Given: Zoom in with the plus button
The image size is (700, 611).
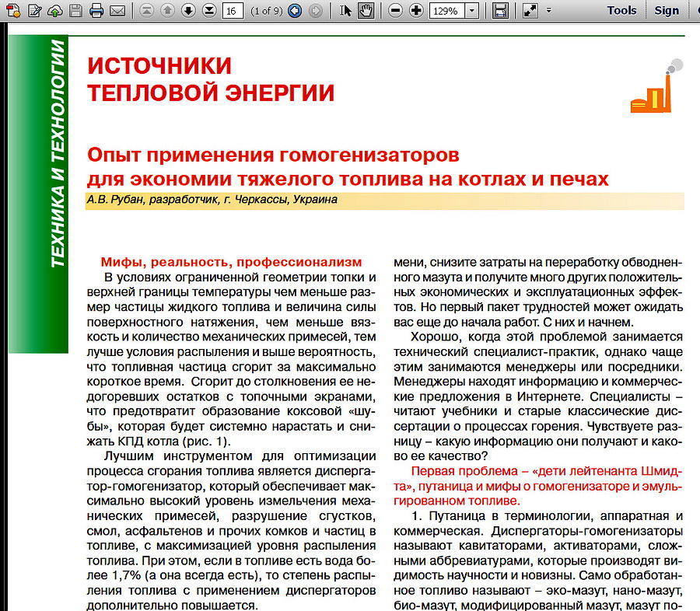Looking at the screenshot, I should [416, 10].
